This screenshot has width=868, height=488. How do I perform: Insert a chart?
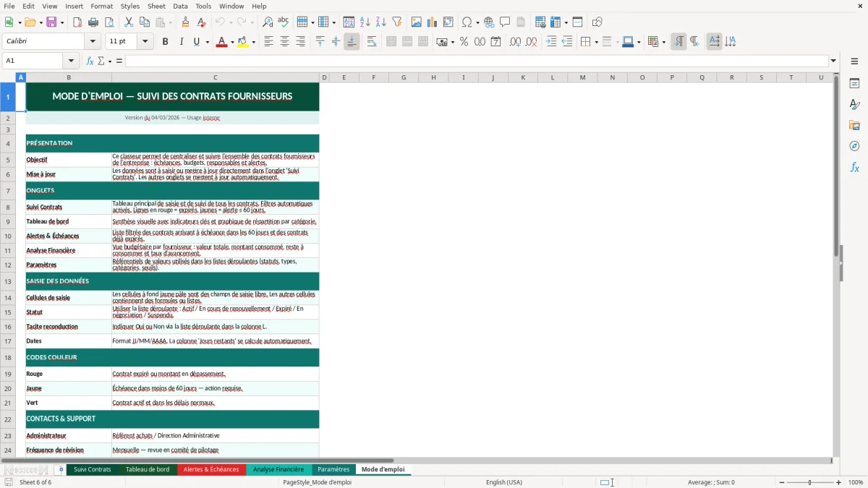[433, 22]
